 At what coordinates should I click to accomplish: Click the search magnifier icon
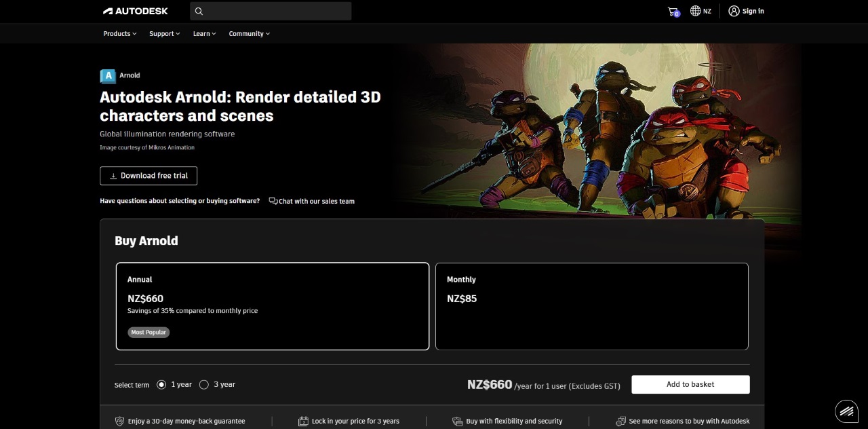[199, 11]
